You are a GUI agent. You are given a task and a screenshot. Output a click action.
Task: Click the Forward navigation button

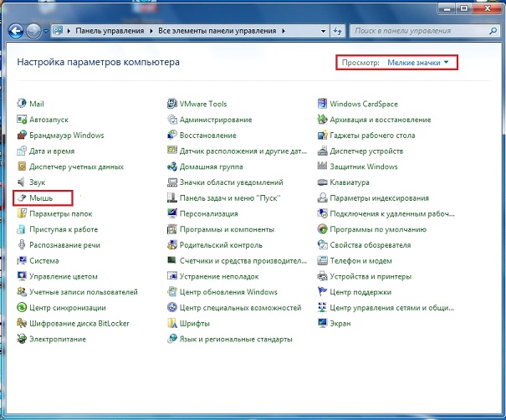(x=33, y=31)
